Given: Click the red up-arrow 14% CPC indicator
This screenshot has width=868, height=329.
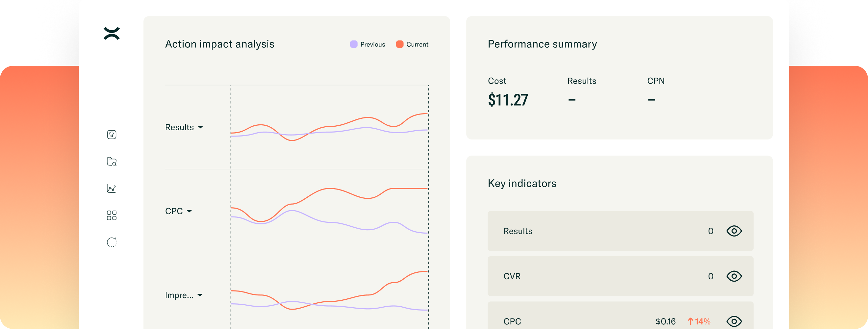Looking at the screenshot, I should [x=699, y=321].
